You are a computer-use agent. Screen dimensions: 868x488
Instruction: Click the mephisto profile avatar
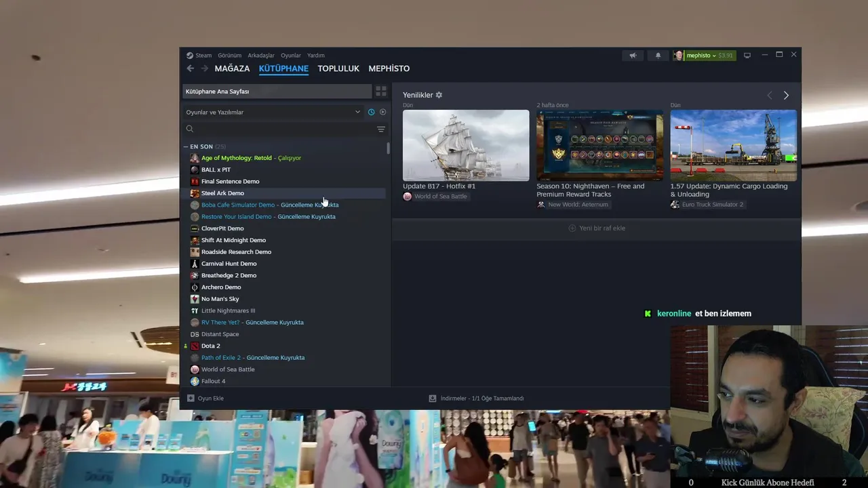(679, 56)
